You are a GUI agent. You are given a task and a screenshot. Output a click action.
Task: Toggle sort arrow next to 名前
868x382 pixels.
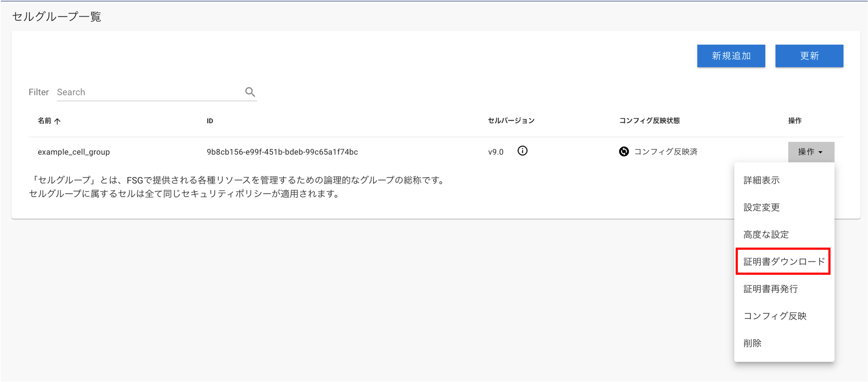pyautogui.click(x=57, y=121)
